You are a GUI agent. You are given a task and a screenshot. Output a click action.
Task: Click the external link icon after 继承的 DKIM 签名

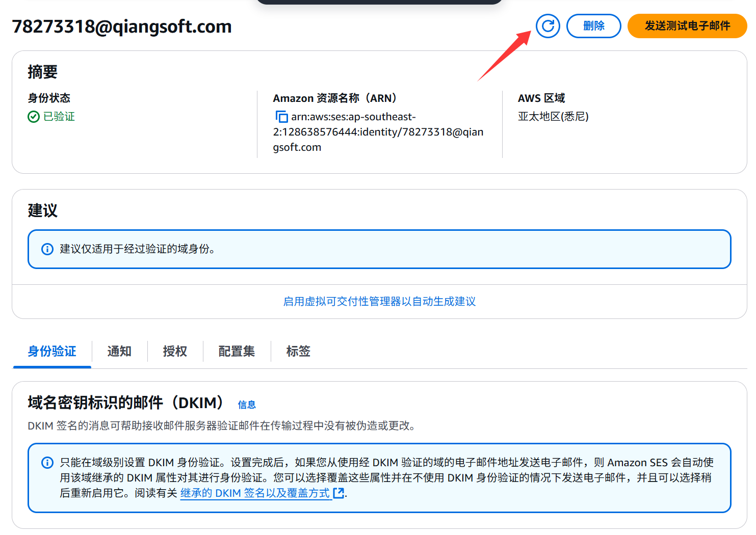pyautogui.click(x=338, y=493)
